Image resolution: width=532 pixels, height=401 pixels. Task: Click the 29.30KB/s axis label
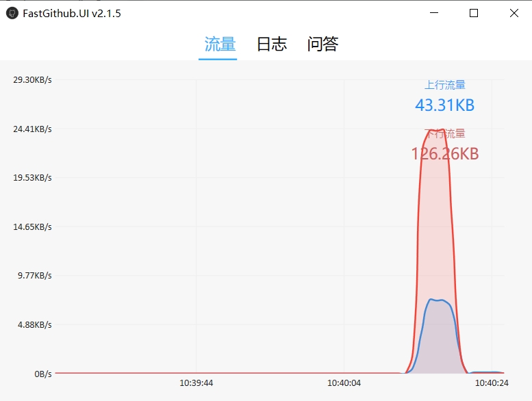pyautogui.click(x=32, y=79)
